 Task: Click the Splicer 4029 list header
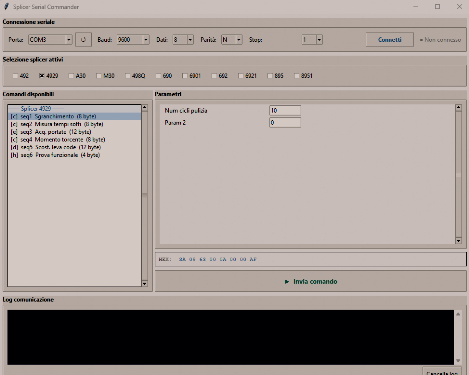[75, 109]
